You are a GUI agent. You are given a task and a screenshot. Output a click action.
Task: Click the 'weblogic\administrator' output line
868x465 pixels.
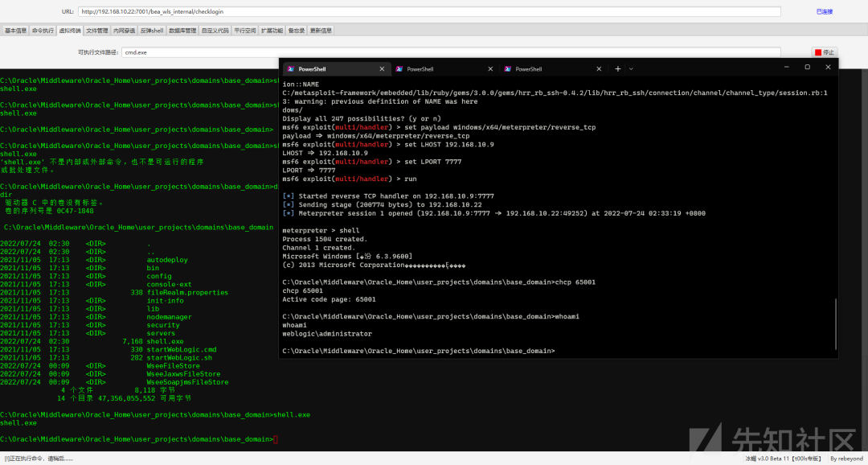(x=326, y=334)
